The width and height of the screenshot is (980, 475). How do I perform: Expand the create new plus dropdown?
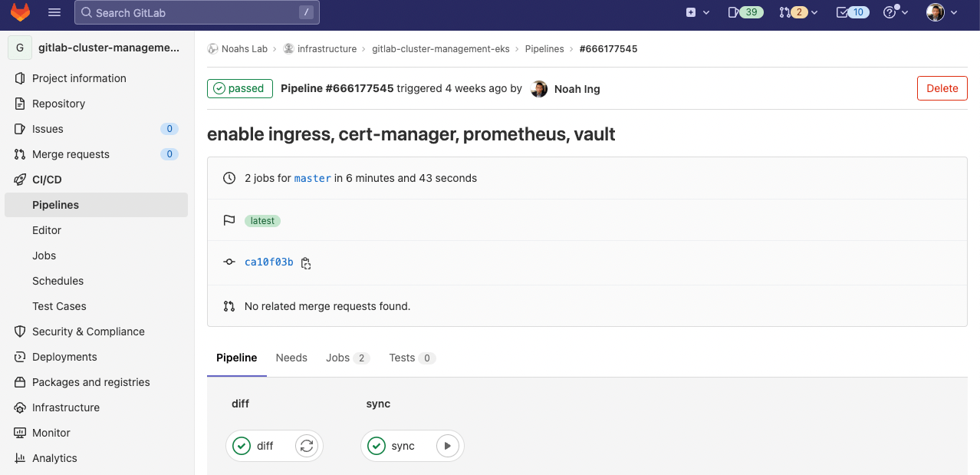697,12
